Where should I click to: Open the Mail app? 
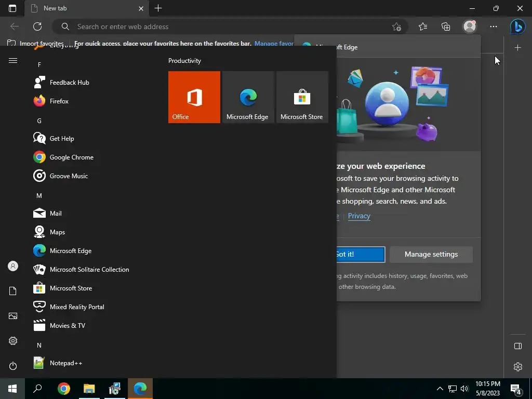82,213
